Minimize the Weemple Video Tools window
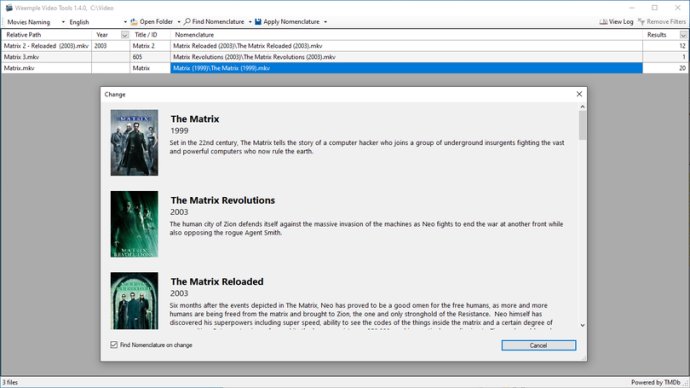 pos(632,8)
